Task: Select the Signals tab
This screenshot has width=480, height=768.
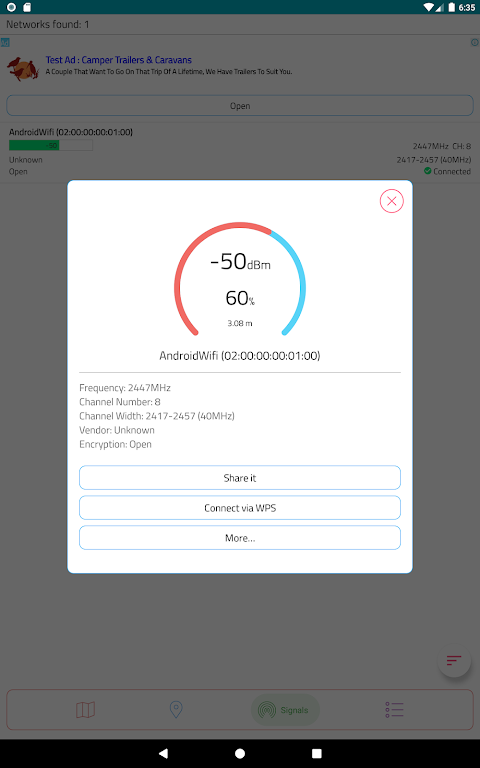Action: [x=286, y=710]
